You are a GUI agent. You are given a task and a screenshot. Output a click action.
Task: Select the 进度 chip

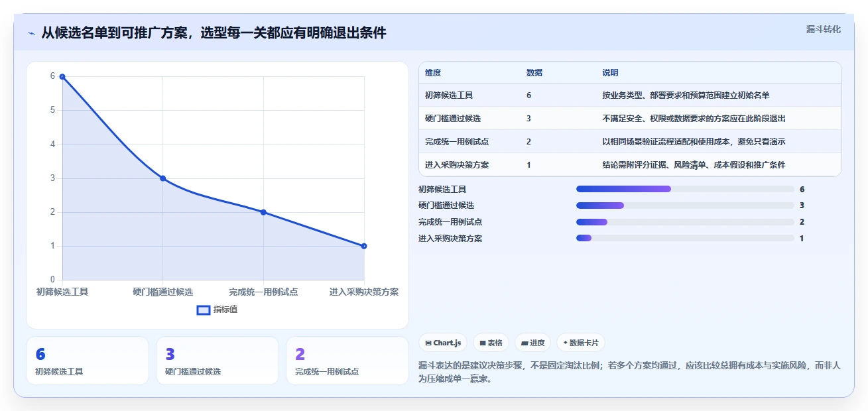click(x=533, y=343)
